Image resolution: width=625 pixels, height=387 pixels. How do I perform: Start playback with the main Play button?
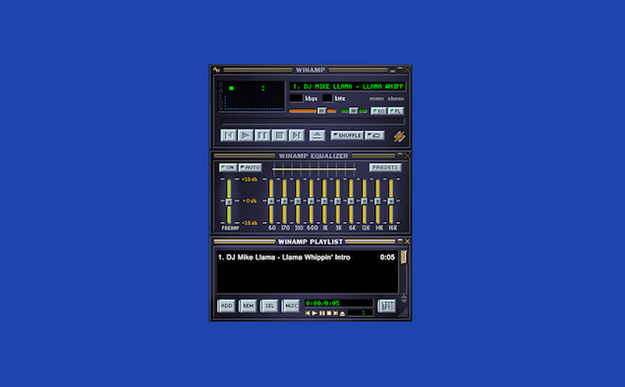tap(246, 136)
